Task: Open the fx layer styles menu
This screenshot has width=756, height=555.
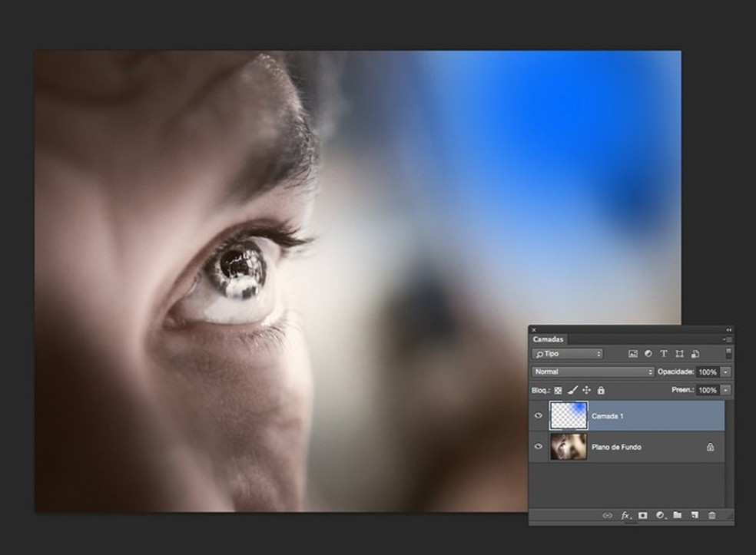Action: (x=625, y=516)
